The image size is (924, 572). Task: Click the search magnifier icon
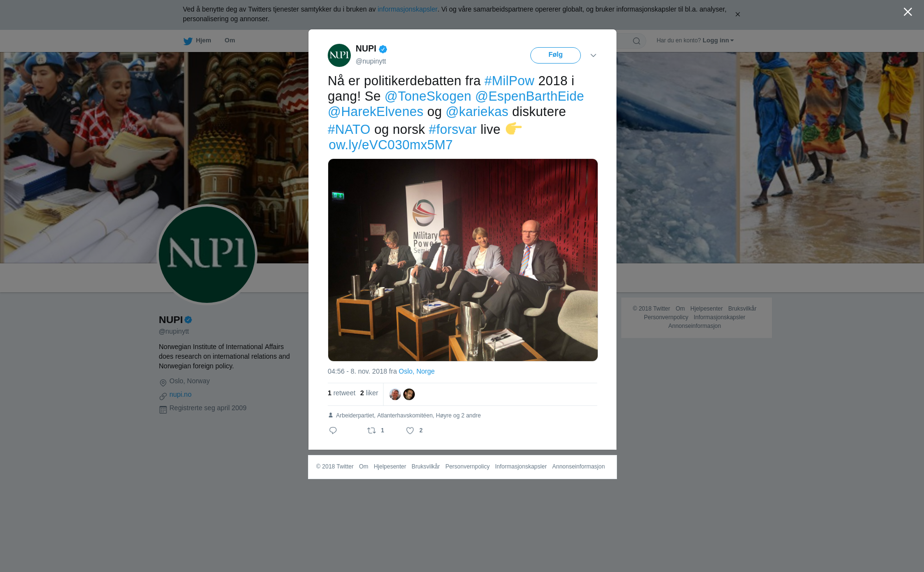(637, 41)
